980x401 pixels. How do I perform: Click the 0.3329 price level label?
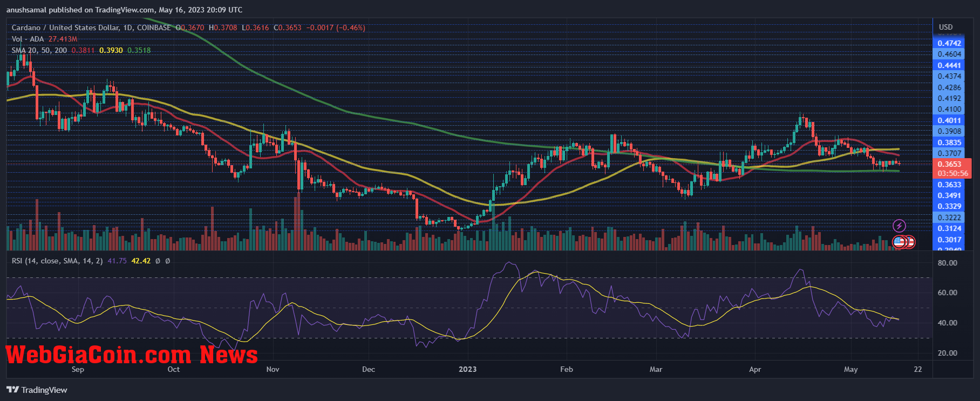pos(949,206)
